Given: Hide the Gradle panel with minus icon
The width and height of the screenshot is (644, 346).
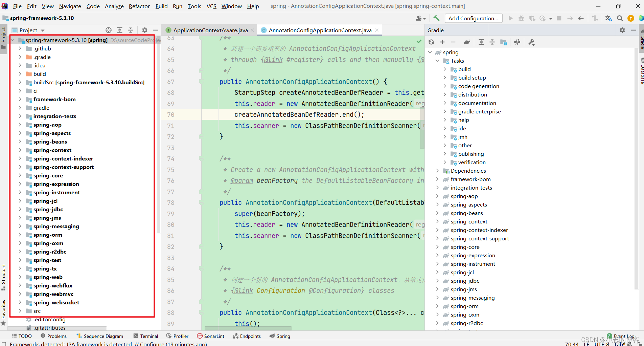Looking at the screenshot, I should tap(634, 30).
